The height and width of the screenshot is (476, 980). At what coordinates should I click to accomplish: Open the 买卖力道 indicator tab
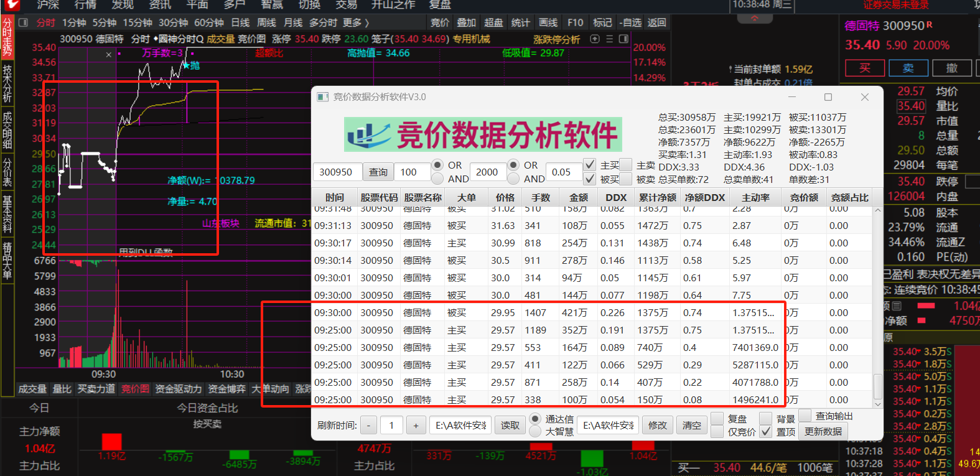coord(96,389)
